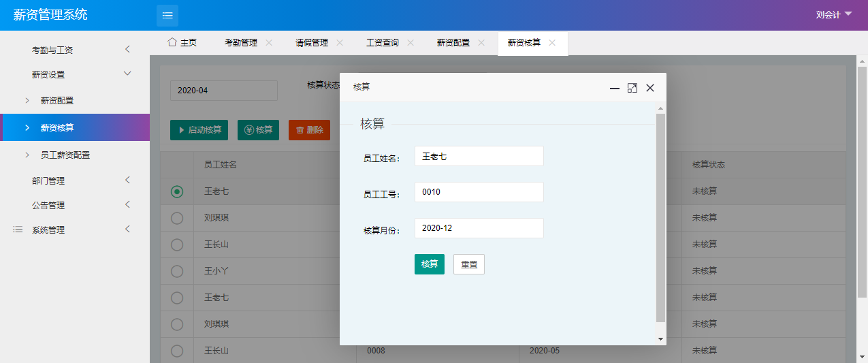Close the 请假管理 tab via its X icon
Screen dimensions: 868x363
click(340, 42)
